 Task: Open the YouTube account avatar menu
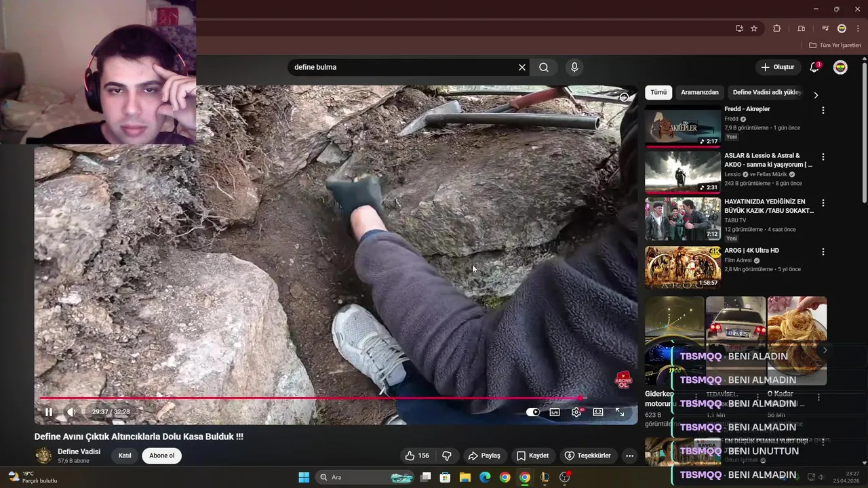tap(840, 67)
